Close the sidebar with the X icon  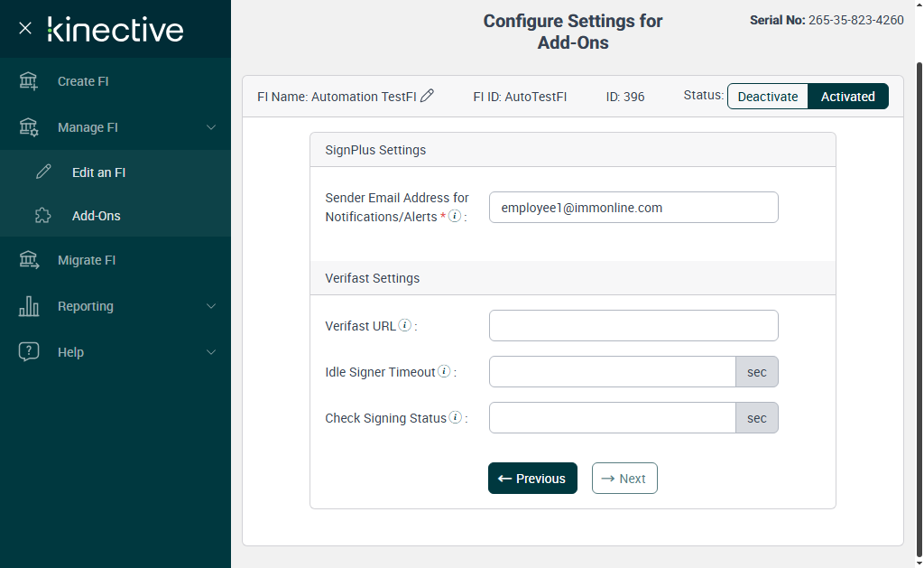(25, 28)
